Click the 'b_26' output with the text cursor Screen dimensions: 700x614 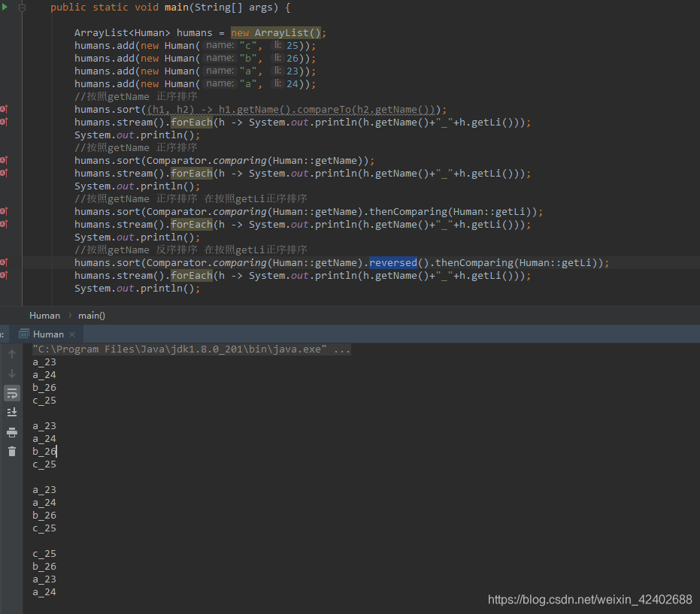point(44,452)
